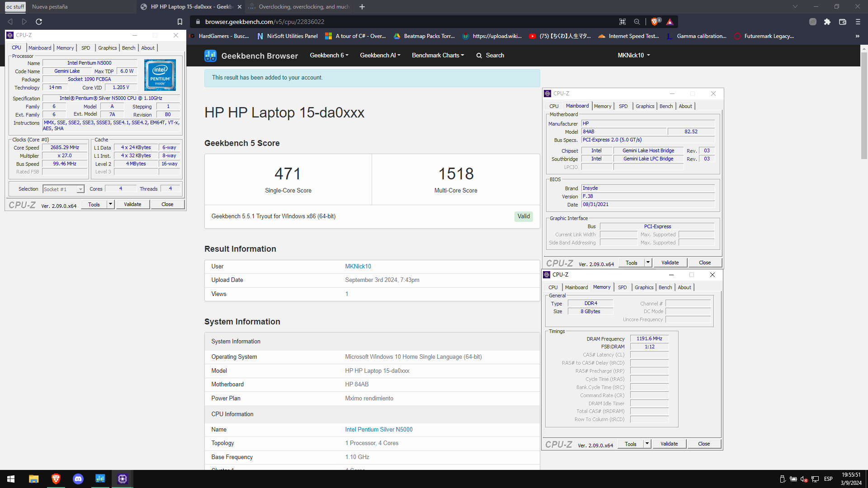Open the SPD tab in left CPU-Z
The width and height of the screenshot is (868, 488).
85,48
